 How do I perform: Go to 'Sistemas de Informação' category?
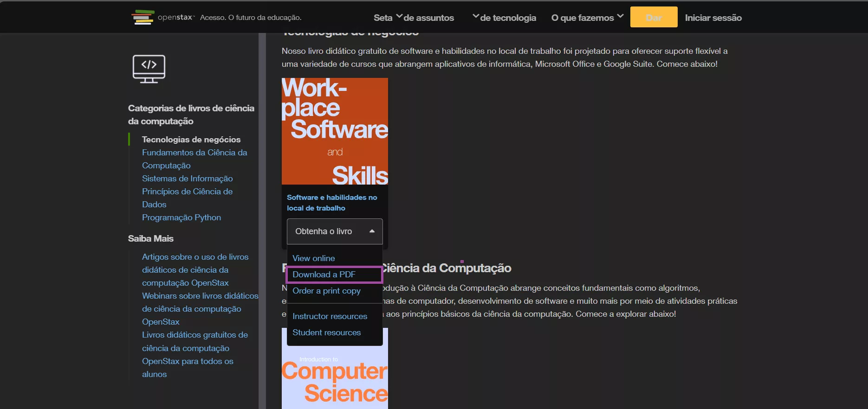click(187, 179)
